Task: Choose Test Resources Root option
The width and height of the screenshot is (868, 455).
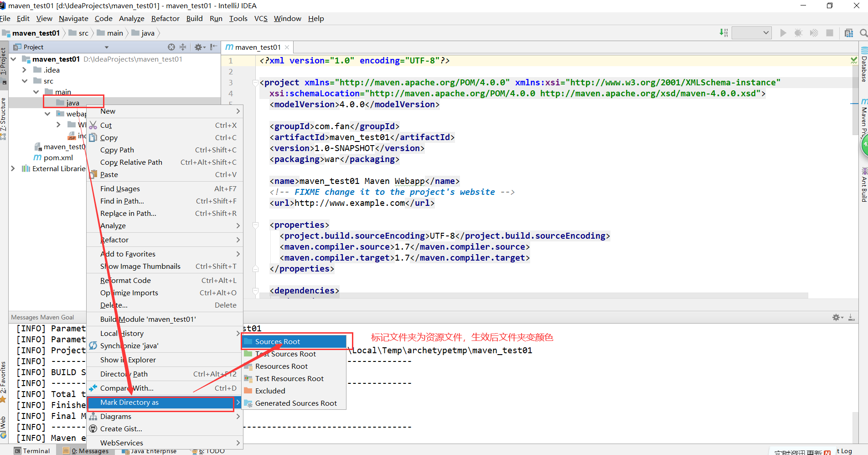Action: 294,378
